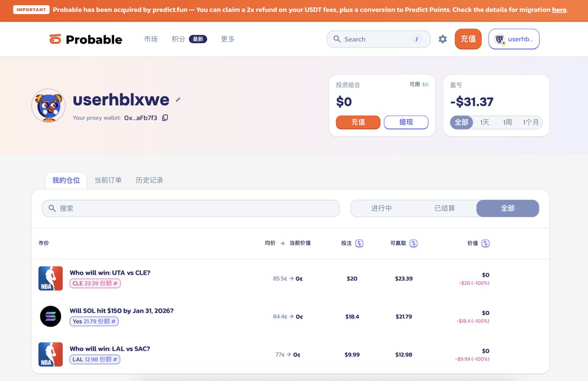Sort by 投注 column icon

[x=359, y=243]
